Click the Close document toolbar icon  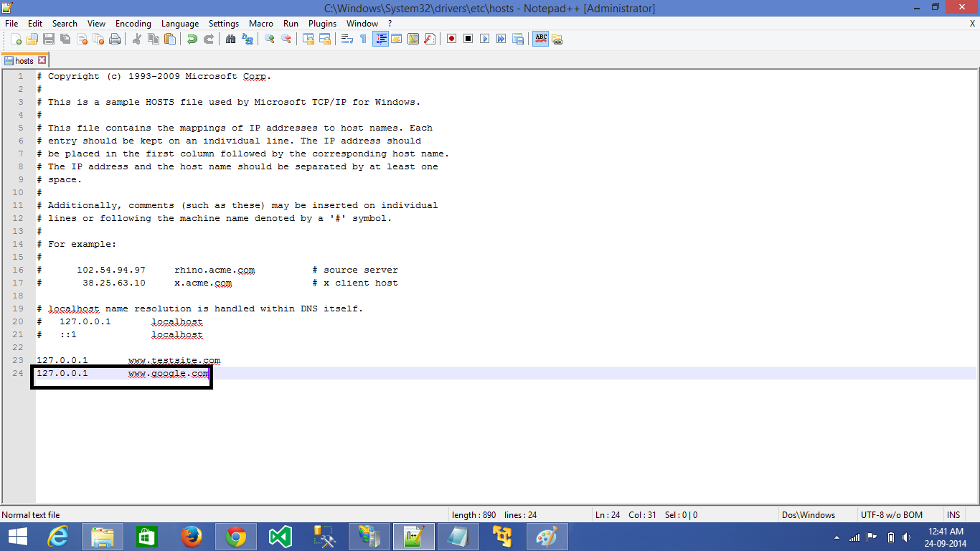82,39
